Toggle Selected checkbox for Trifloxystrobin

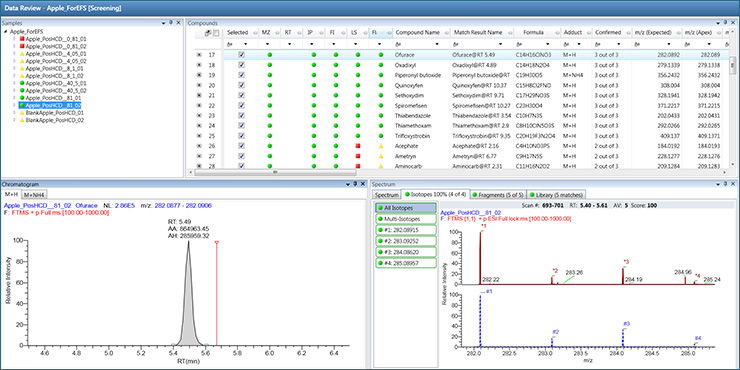coord(242,135)
